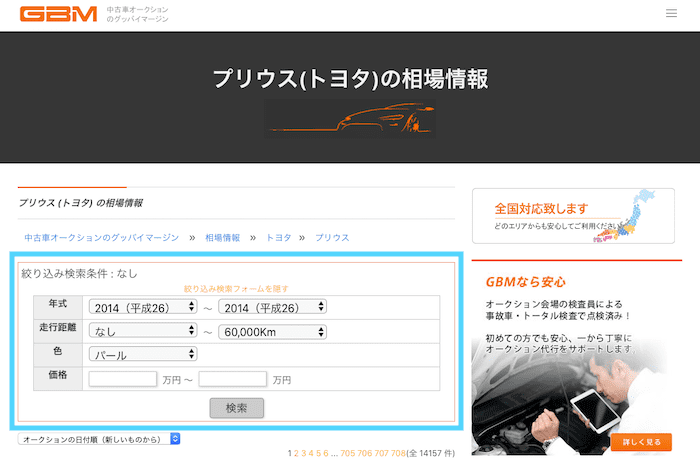Click the GBM logo
This screenshot has width=700, height=463.
58,14
